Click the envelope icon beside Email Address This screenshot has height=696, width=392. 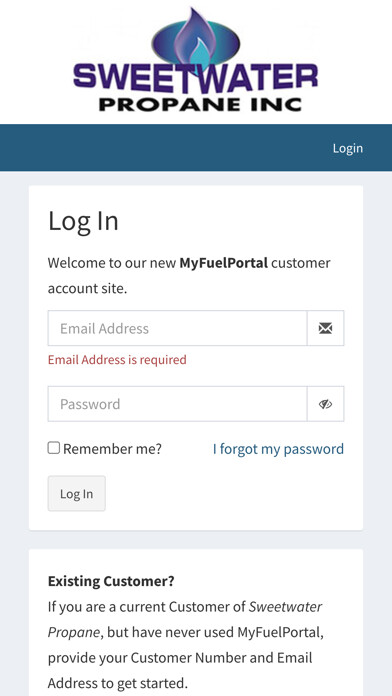coord(325,328)
